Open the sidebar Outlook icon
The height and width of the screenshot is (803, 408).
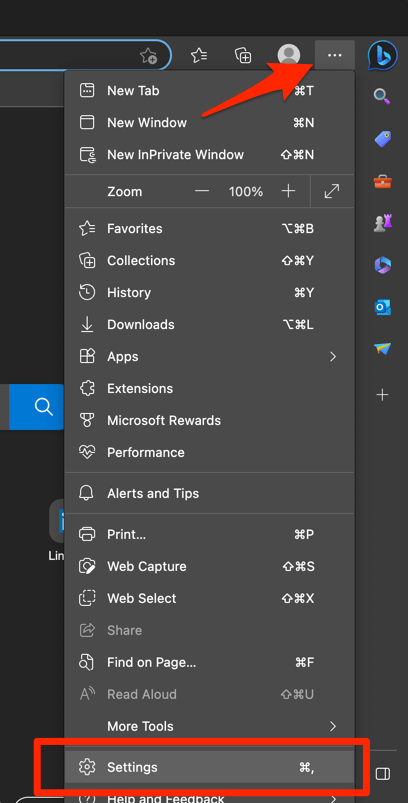click(x=382, y=307)
